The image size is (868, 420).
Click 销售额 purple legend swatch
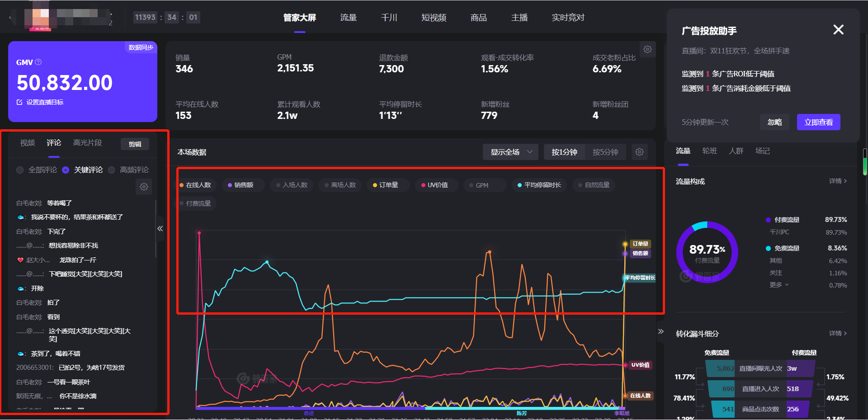click(x=230, y=185)
